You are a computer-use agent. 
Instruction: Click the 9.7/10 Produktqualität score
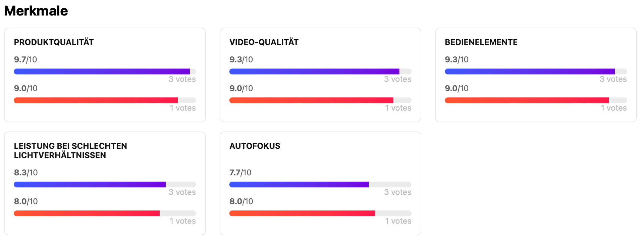point(25,60)
